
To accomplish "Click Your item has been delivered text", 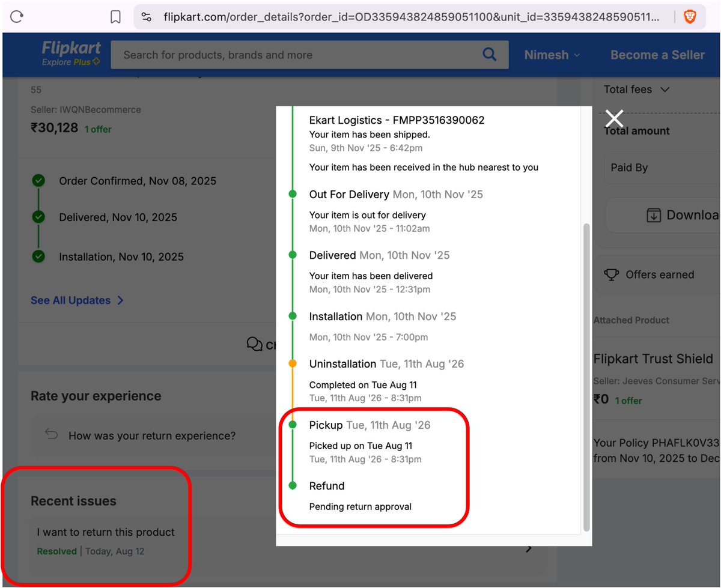I will point(371,276).
